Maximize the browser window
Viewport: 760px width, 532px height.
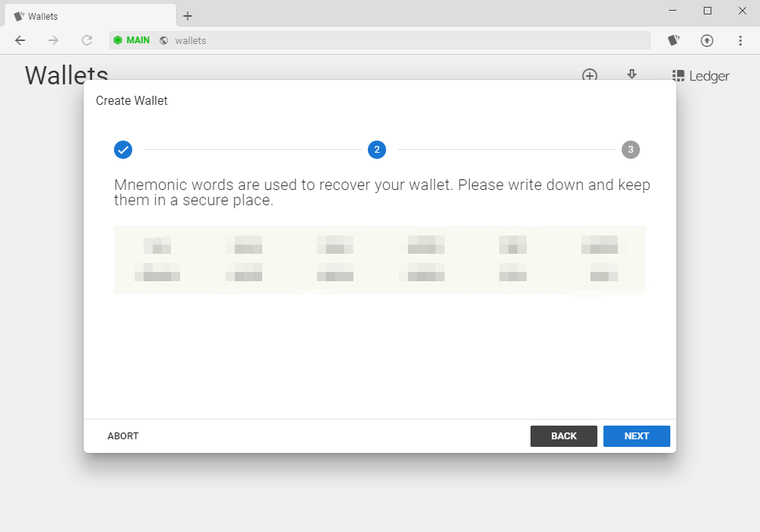[707, 11]
